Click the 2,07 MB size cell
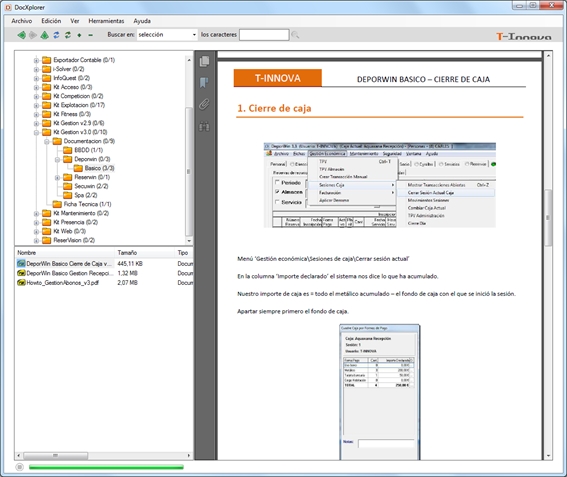567x477 pixels. click(x=127, y=282)
